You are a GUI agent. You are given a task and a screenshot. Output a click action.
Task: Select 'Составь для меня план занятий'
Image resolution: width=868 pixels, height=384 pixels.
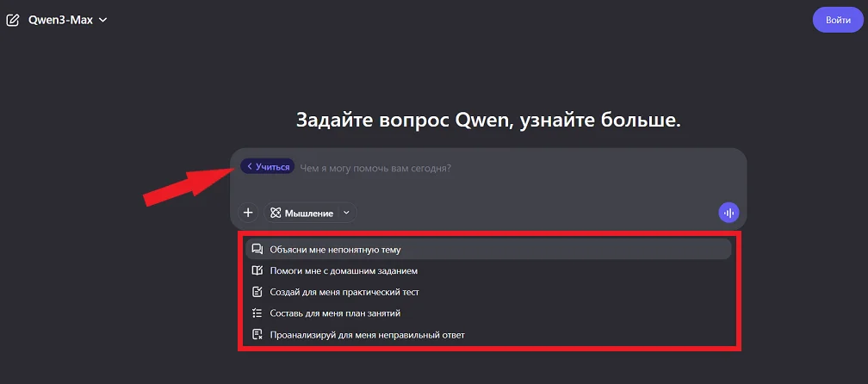pyautogui.click(x=488, y=313)
